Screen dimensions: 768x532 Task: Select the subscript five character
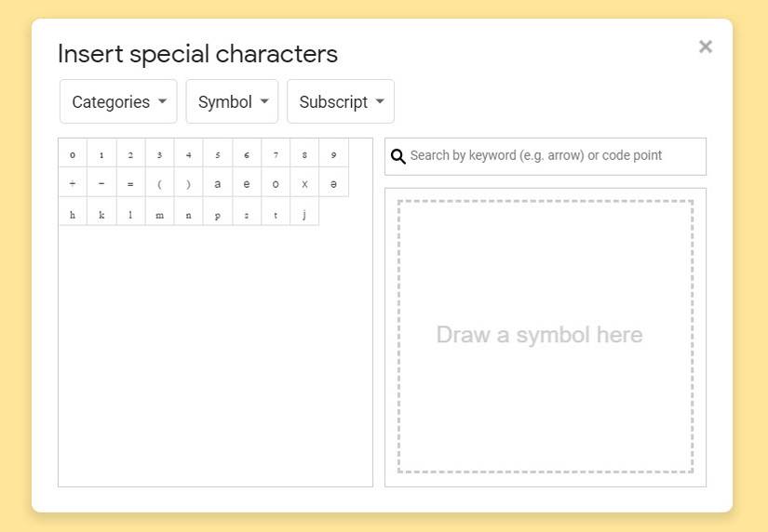pos(218,153)
